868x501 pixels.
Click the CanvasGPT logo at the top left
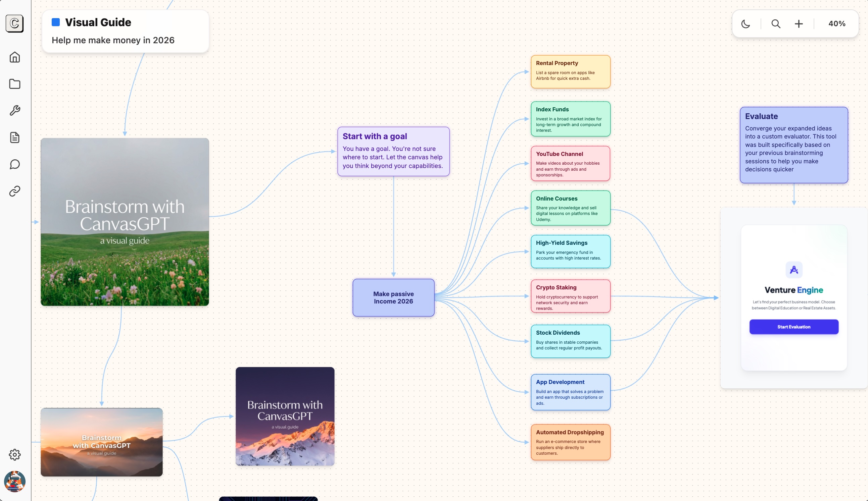tap(14, 23)
